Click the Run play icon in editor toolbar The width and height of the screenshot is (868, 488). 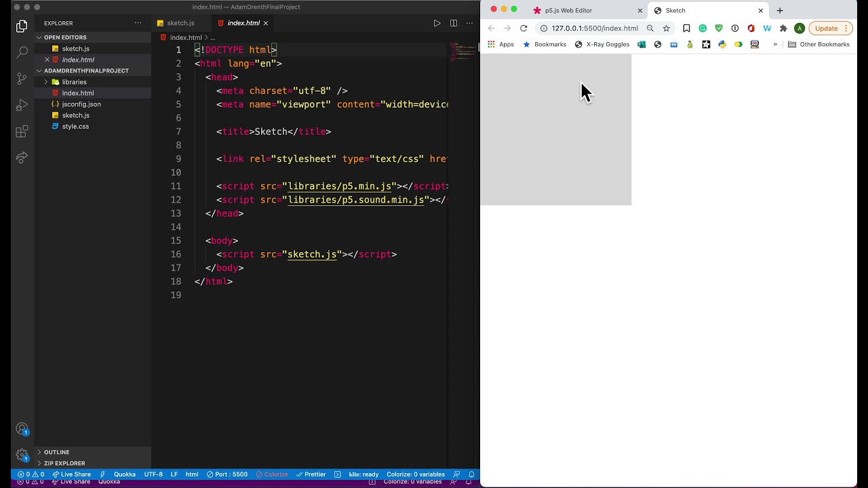point(437,23)
